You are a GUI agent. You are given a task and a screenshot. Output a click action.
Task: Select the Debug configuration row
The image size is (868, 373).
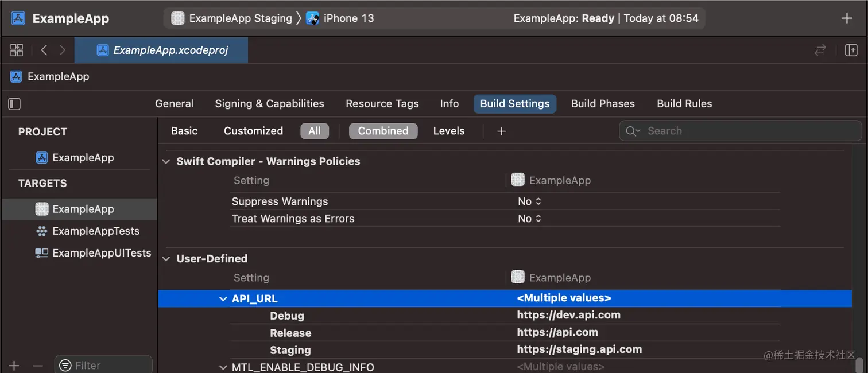point(505,316)
